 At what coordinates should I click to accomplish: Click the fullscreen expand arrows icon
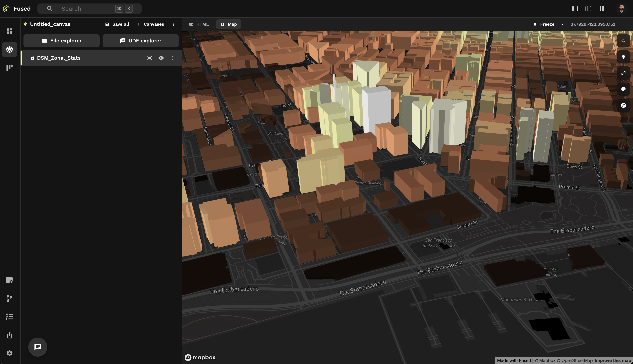[x=623, y=73]
